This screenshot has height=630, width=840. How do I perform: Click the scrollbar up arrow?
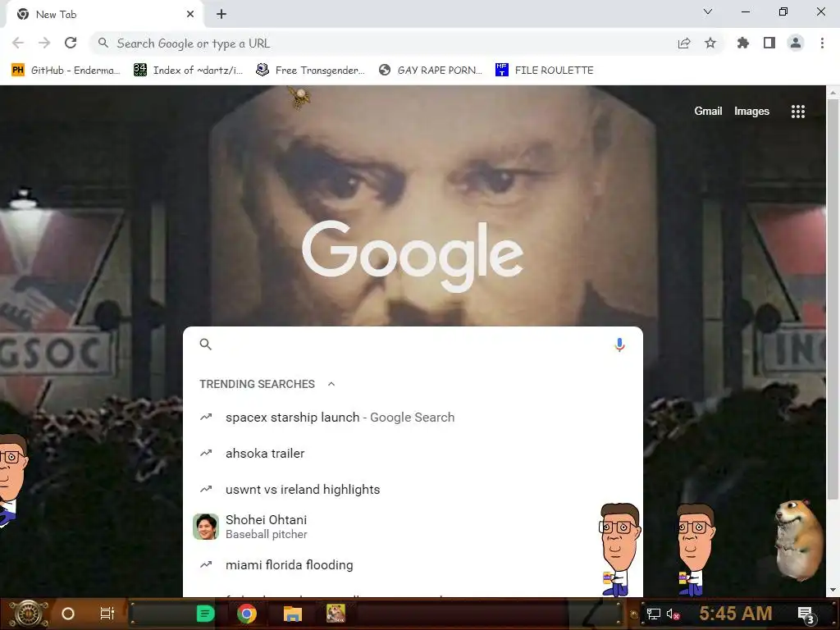(x=833, y=92)
